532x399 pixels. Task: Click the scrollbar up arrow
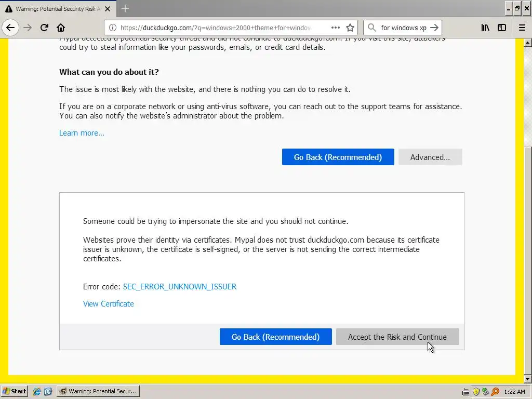coord(528,43)
